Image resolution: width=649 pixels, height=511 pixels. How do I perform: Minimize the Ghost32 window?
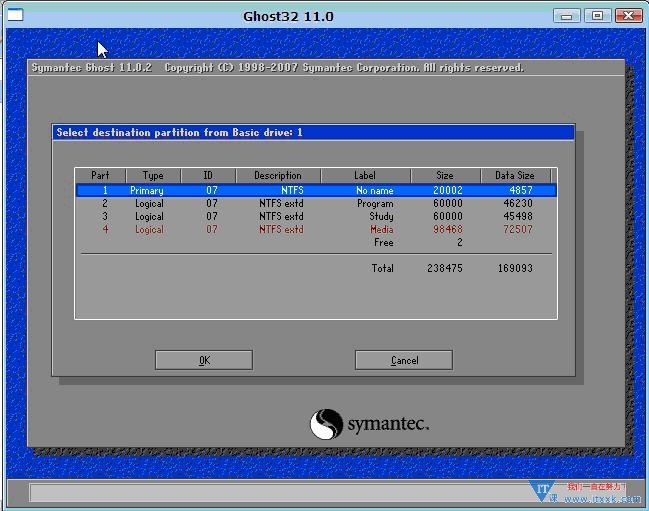[566, 16]
